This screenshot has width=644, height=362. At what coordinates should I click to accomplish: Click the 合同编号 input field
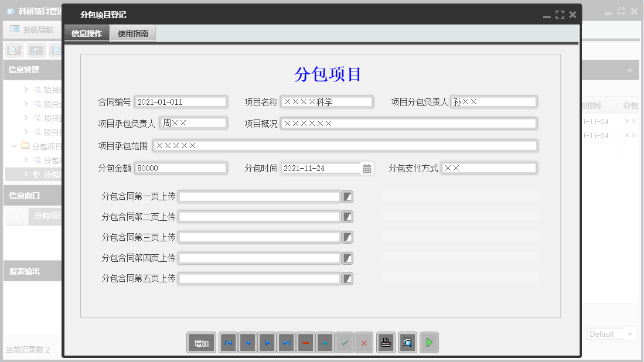point(180,101)
